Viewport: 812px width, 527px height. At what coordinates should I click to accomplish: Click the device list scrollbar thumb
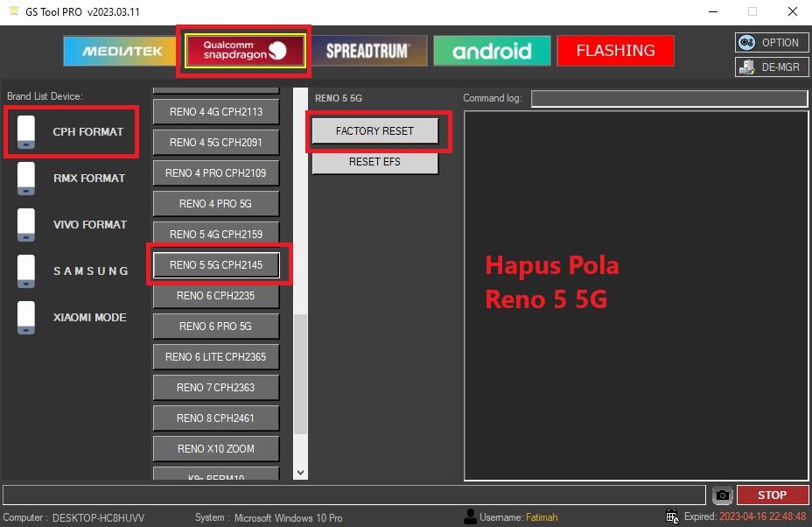300,374
